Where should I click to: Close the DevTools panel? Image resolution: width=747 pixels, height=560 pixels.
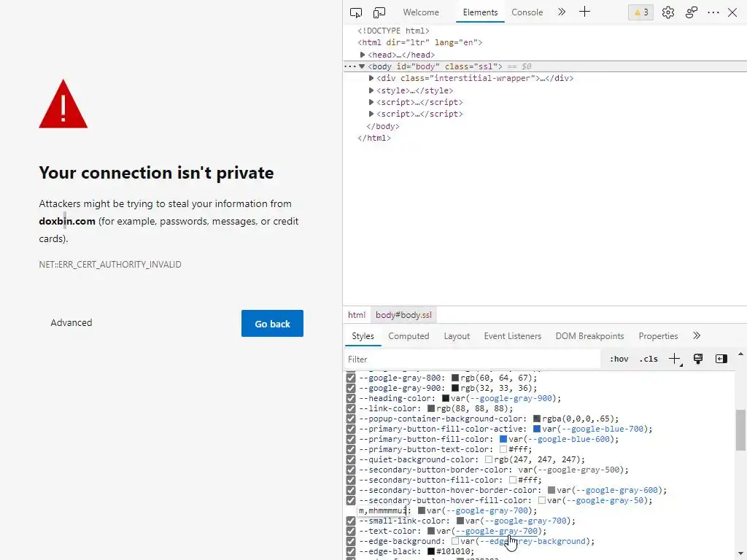point(732,13)
